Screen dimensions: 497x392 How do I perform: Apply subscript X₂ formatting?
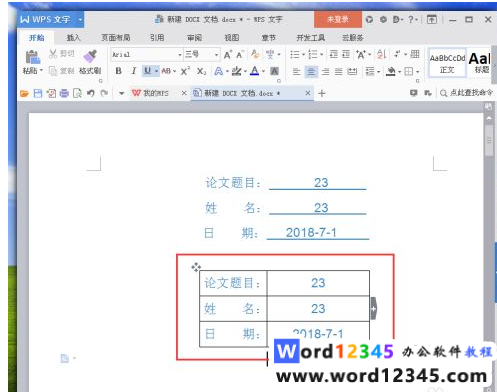pos(201,71)
